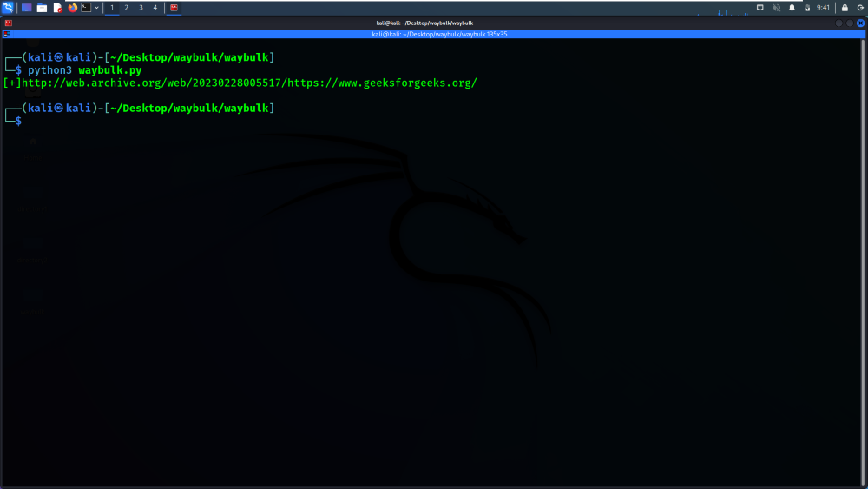
Task: Maximize the Terminator window
Action: click(850, 23)
